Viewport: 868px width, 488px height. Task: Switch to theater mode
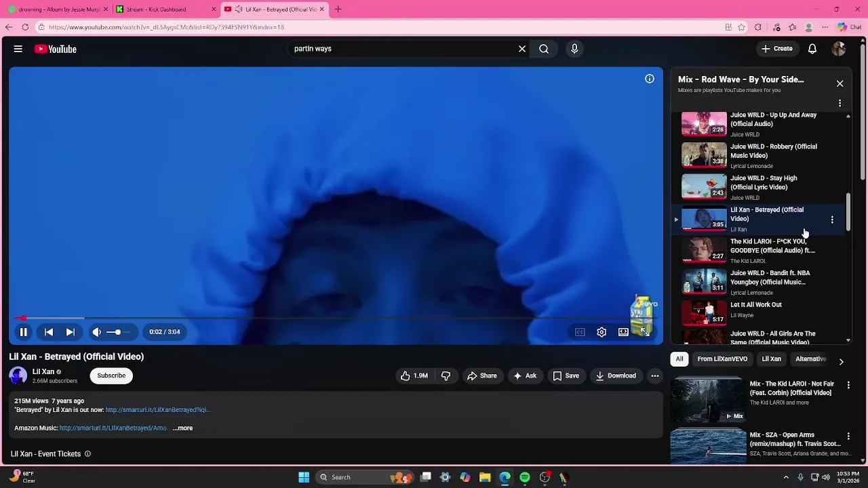point(623,332)
